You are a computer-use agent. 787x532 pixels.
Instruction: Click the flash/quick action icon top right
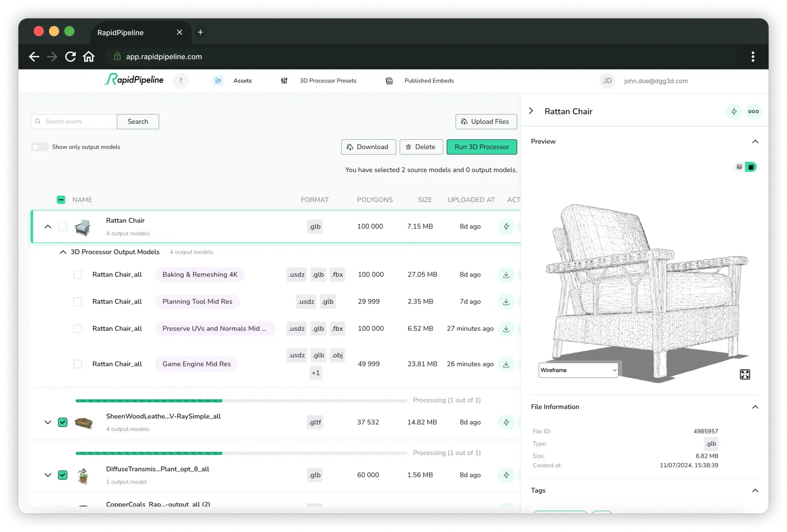click(x=734, y=111)
